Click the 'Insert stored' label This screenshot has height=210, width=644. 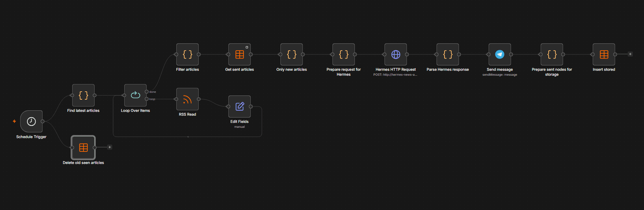(604, 70)
